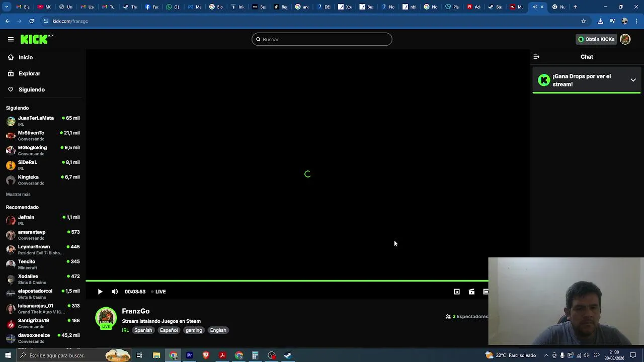The image size is (644, 362).
Task: Open the user profile avatar menu
Action: coord(625,39)
